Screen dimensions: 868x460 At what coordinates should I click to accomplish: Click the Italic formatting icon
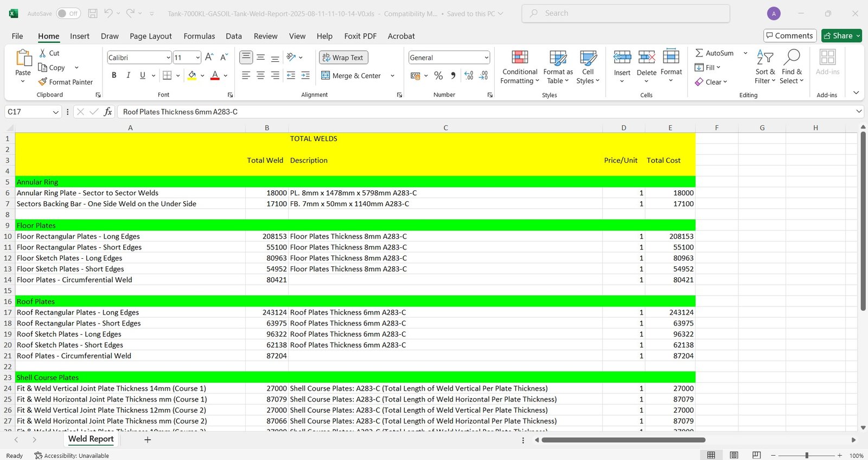[128, 75]
